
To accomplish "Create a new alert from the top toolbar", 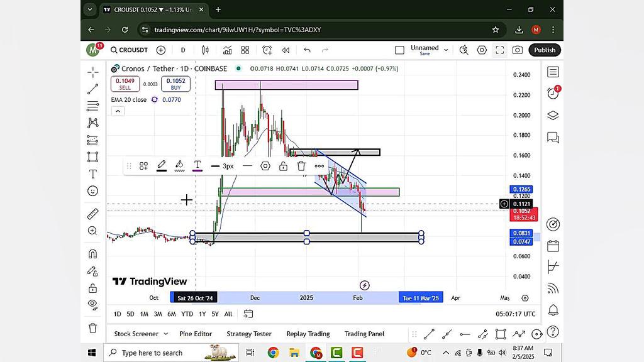I will pyautogui.click(x=267, y=50).
